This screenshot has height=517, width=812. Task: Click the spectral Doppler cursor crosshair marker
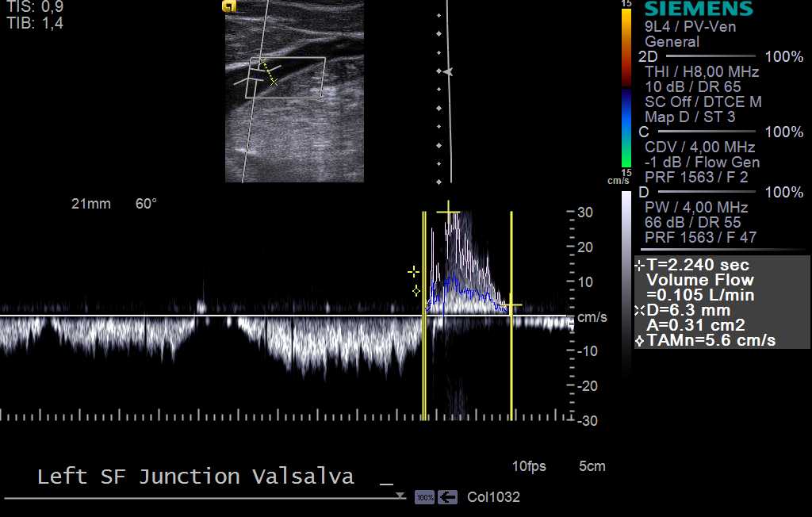click(413, 272)
